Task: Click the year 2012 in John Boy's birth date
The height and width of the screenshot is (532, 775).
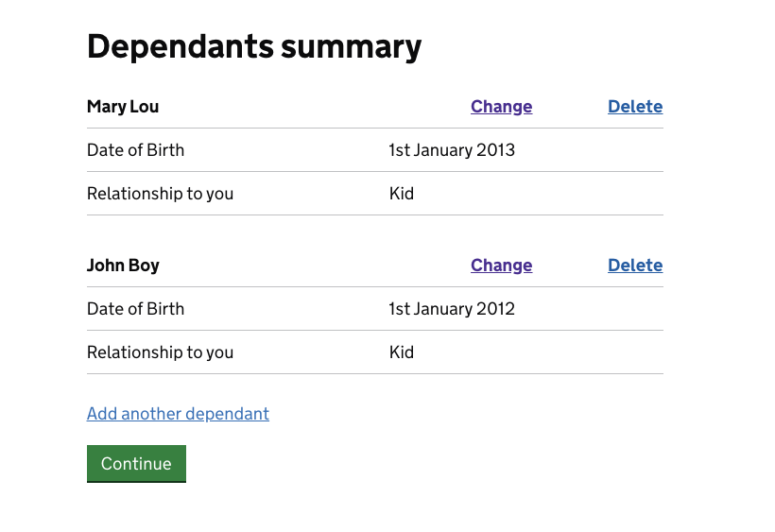Action: coord(495,309)
